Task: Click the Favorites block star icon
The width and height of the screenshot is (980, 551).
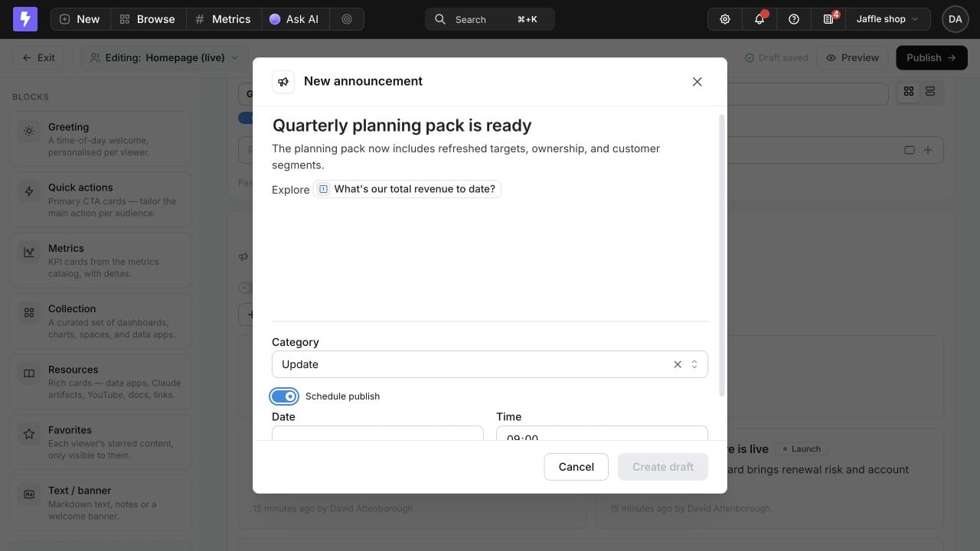Action: point(29,434)
